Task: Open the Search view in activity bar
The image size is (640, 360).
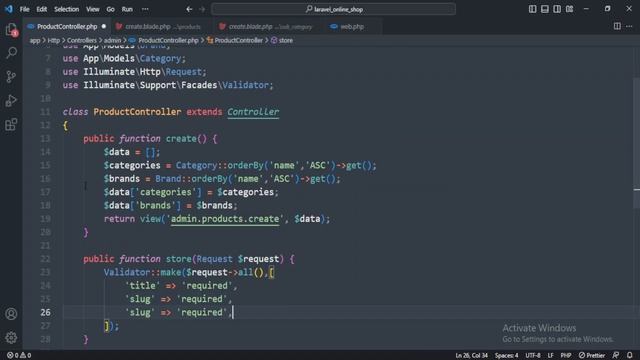Action: [x=11, y=53]
